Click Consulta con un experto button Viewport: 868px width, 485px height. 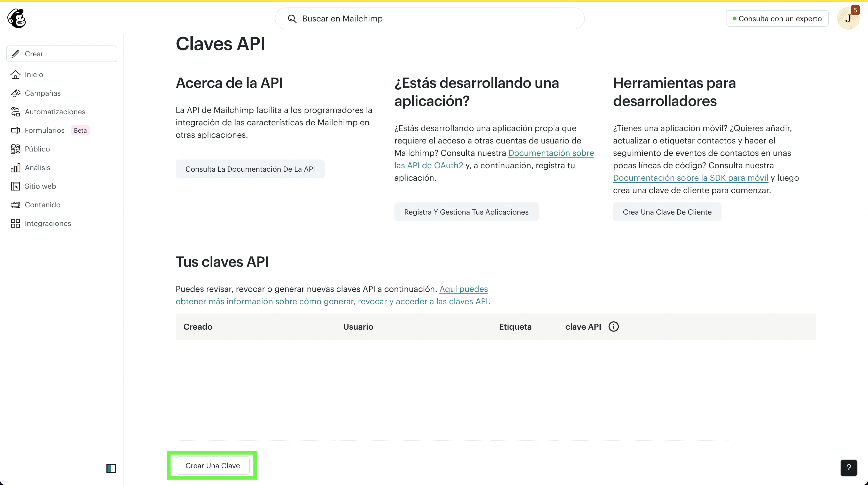[x=777, y=19]
